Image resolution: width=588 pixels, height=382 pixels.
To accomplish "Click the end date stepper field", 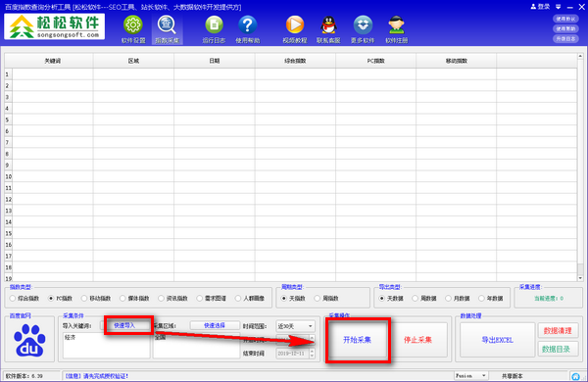I will (x=296, y=354).
